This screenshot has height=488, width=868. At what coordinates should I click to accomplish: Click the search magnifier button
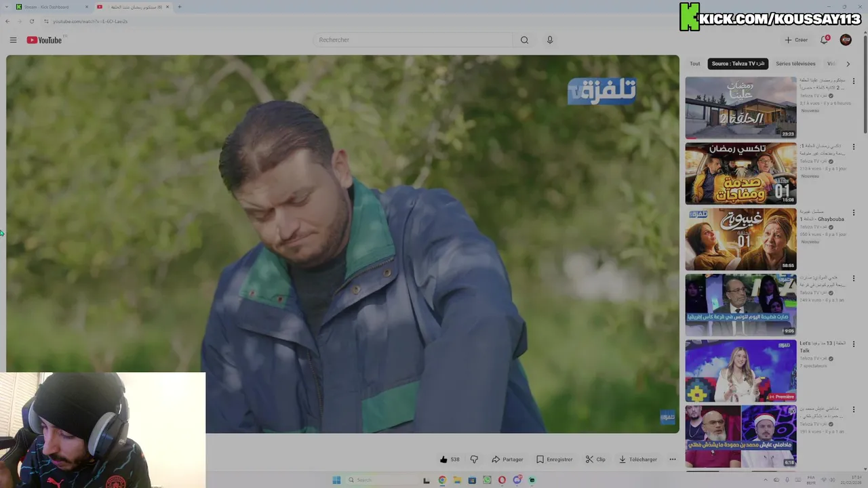pyautogui.click(x=524, y=40)
